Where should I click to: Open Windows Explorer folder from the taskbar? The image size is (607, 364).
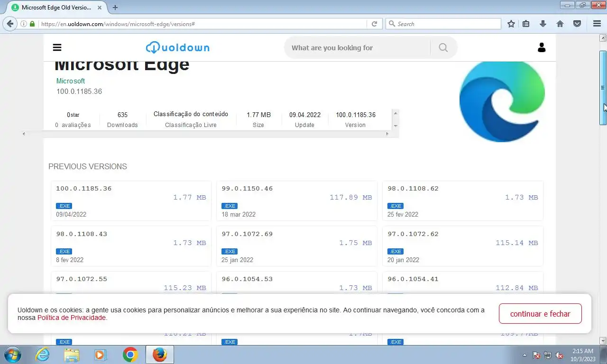(x=72, y=355)
